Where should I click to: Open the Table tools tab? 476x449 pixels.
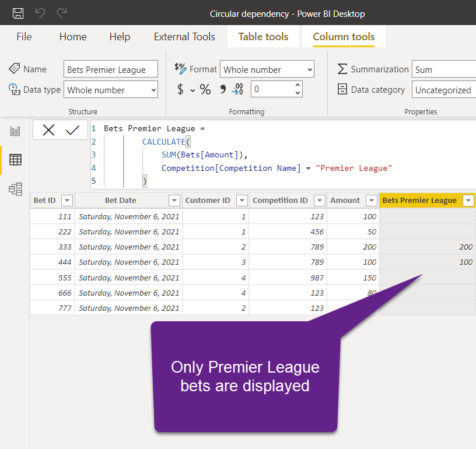coord(263,37)
